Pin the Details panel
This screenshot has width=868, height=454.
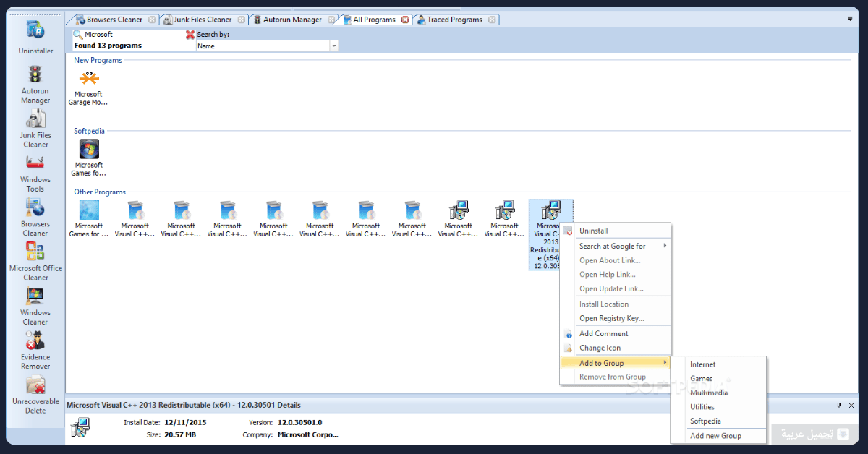(839, 405)
